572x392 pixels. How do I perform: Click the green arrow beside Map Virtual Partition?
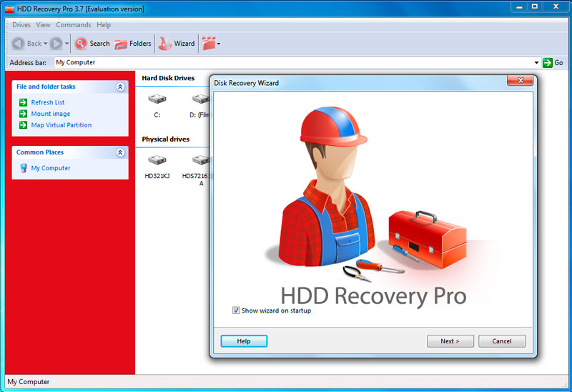(x=23, y=125)
